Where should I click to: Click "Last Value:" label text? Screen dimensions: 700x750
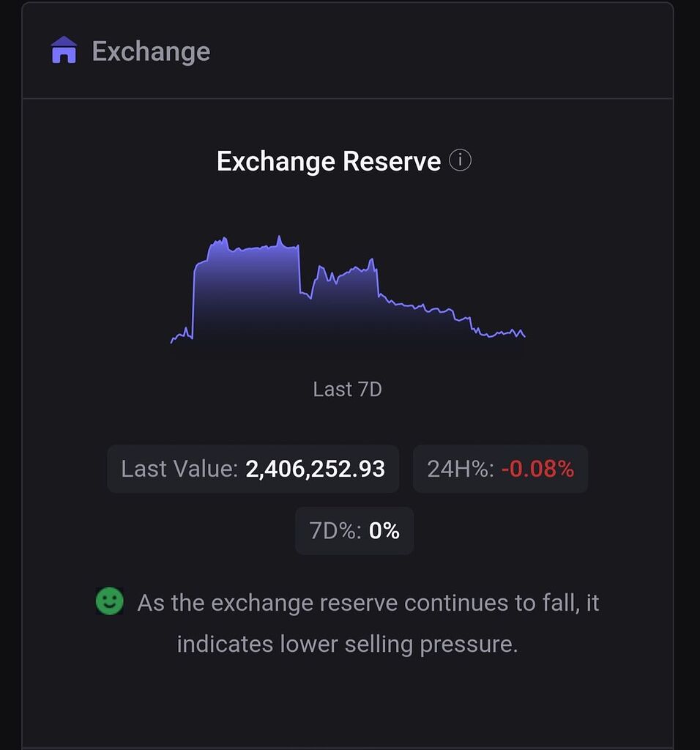[179, 469]
